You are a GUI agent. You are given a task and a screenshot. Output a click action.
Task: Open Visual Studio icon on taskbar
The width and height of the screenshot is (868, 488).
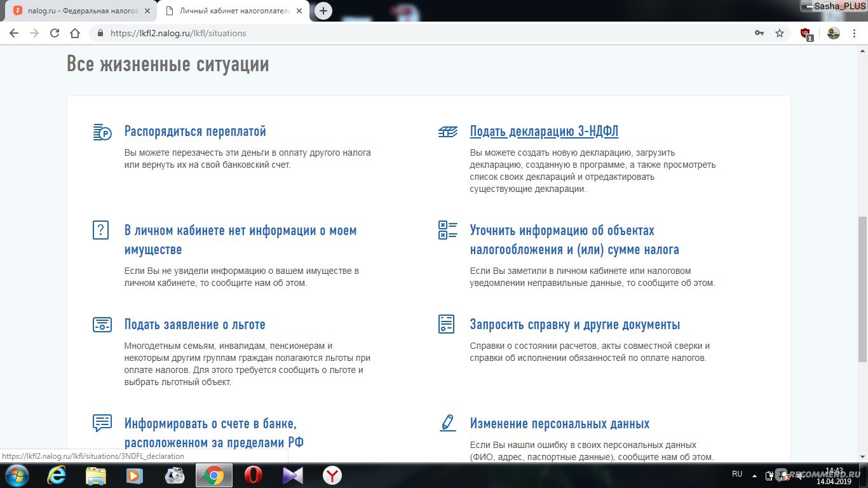[x=293, y=475]
